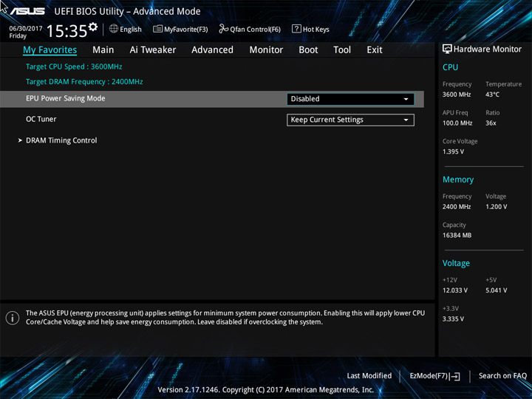The height and width of the screenshot is (399, 532).
Task: Click the memory voltage value 1.200 V
Action: (x=496, y=207)
